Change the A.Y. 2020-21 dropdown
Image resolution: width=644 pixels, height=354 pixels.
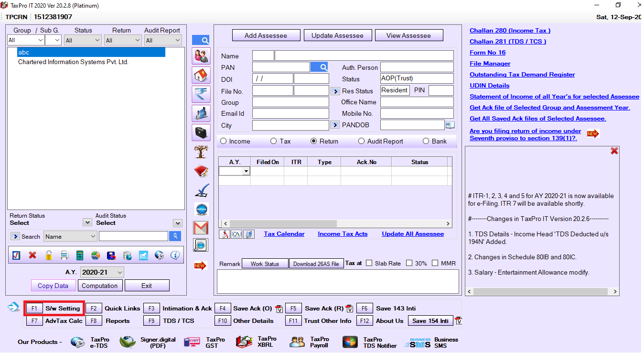pyautogui.click(x=102, y=272)
